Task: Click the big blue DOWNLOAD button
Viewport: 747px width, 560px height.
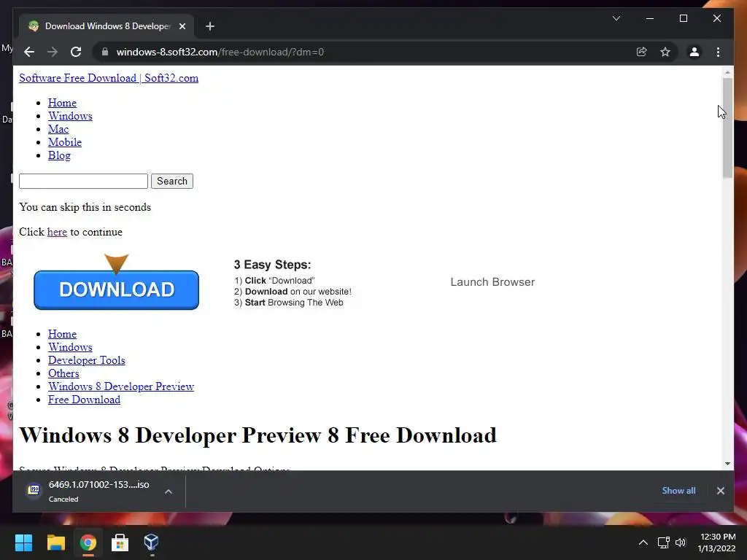Action: [x=116, y=289]
